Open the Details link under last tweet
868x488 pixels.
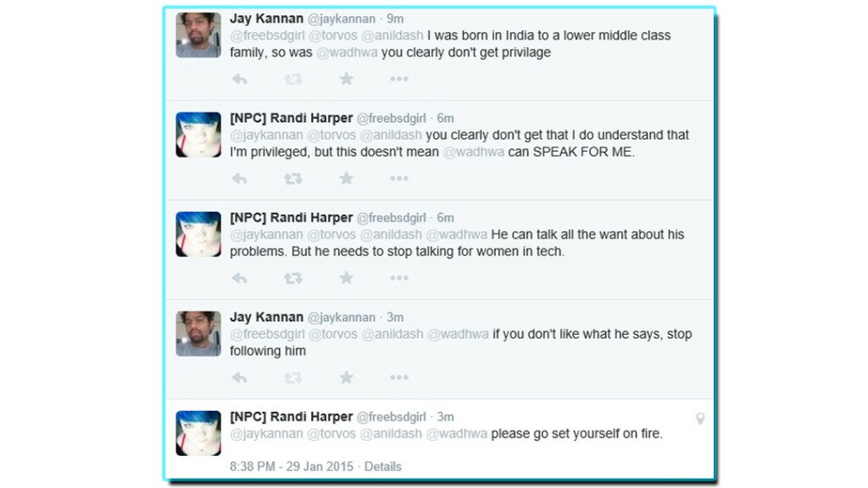click(382, 467)
